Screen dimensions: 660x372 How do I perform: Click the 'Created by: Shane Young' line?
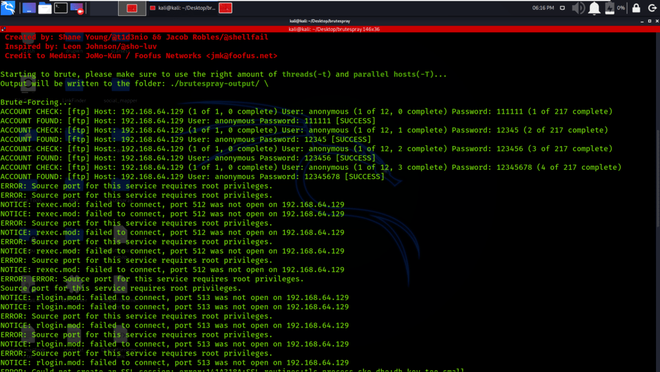tap(136, 37)
